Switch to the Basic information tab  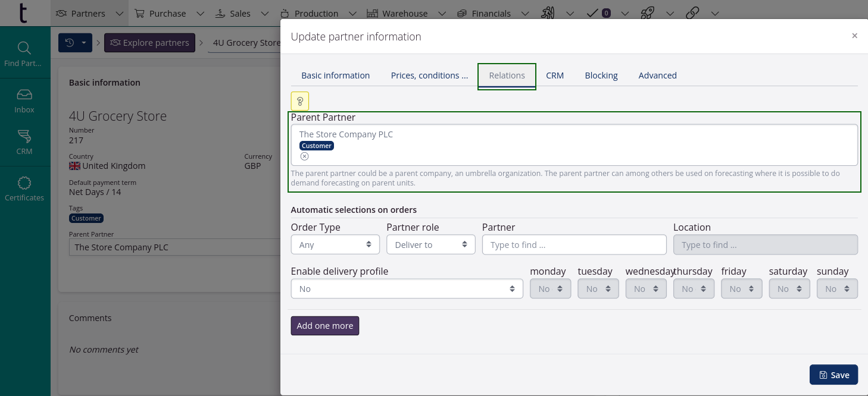[x=335, y=76]
